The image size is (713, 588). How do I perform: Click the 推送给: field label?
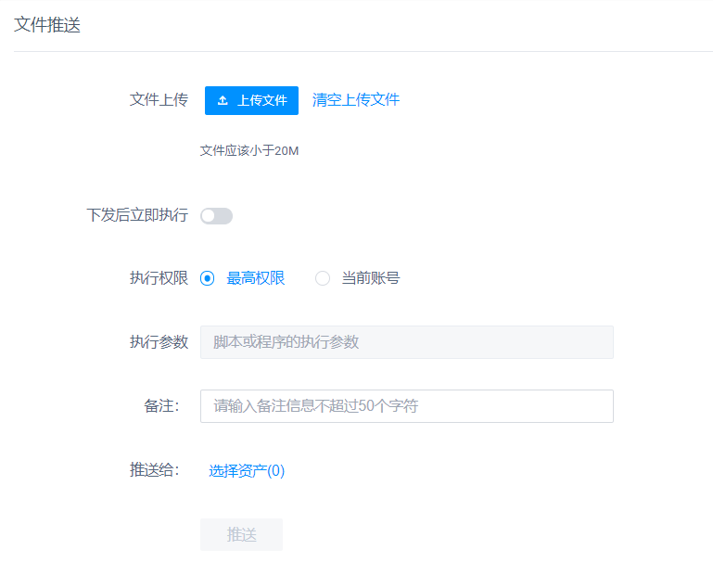[x=155, y=470]
